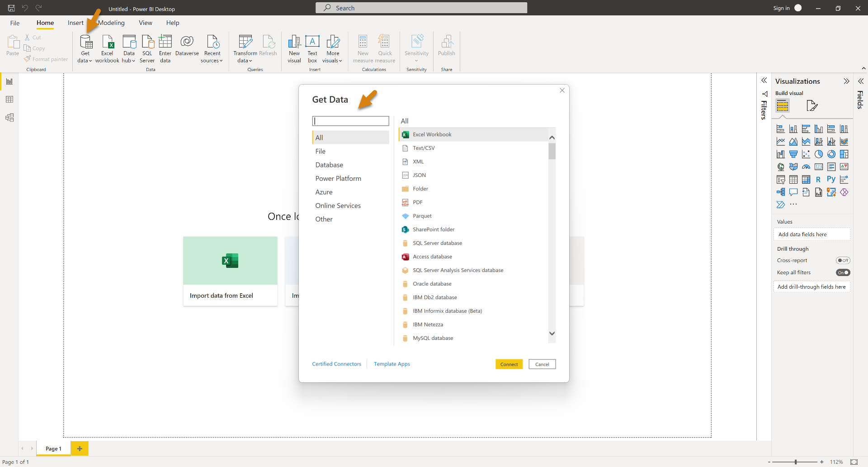
Task: Select the Python visual
Action: pyautogui.click(x=831, y=180)
